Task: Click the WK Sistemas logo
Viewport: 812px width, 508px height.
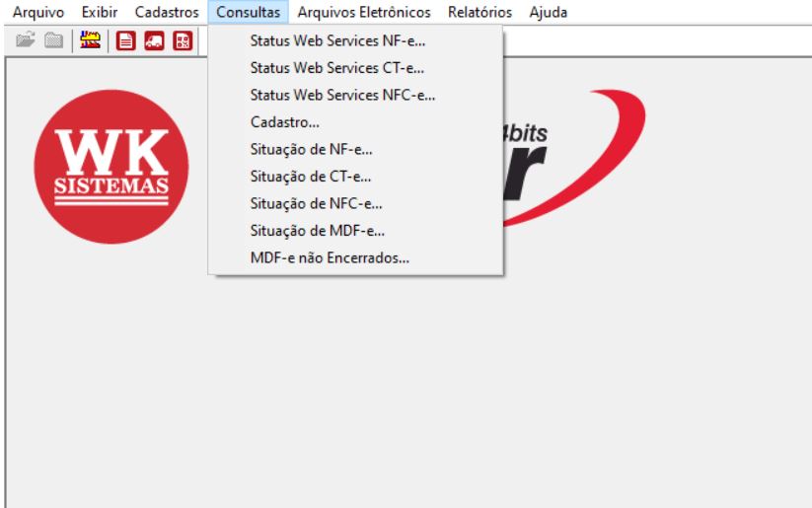Action: pyautogui.click(x=111, y=167)
